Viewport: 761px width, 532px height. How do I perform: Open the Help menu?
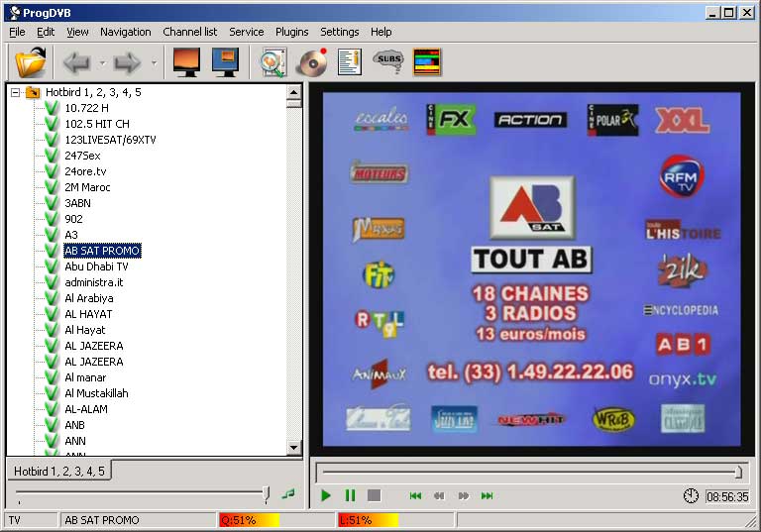tap(380, 32)
